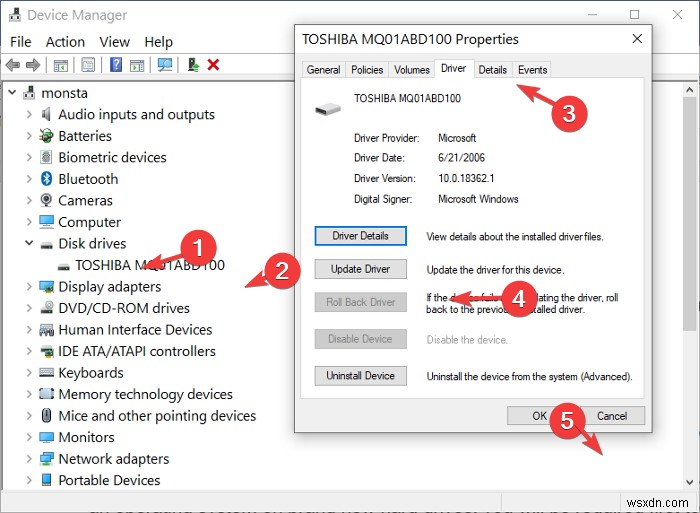Click the Update driver green arrow icon
This screenshot has height=513, width=700.
(x=193, y=65)
